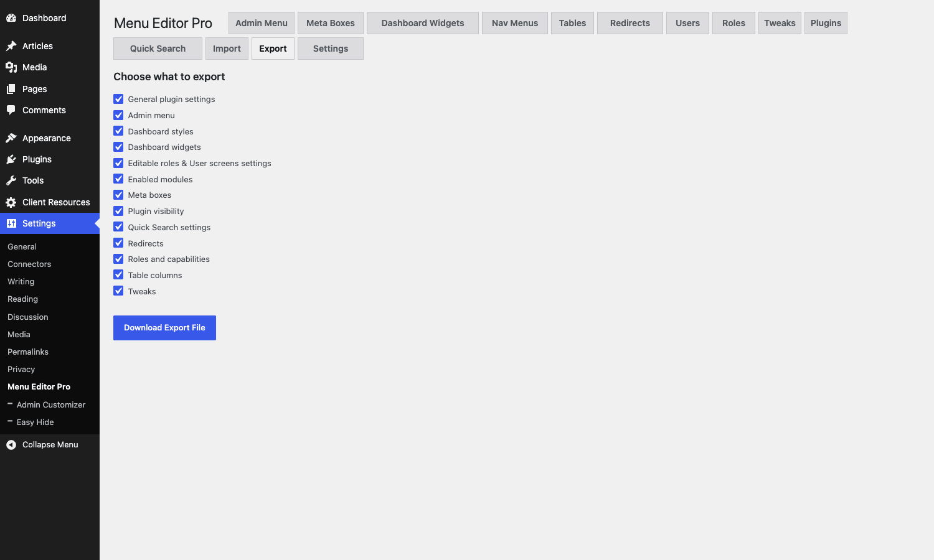Switch to Nav Menus tab

coord(515,23)
